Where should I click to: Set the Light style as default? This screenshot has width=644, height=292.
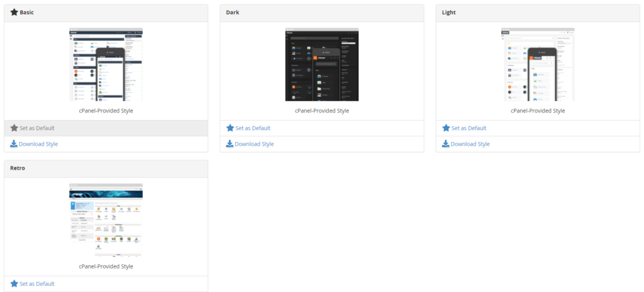[x=469, y=128]
